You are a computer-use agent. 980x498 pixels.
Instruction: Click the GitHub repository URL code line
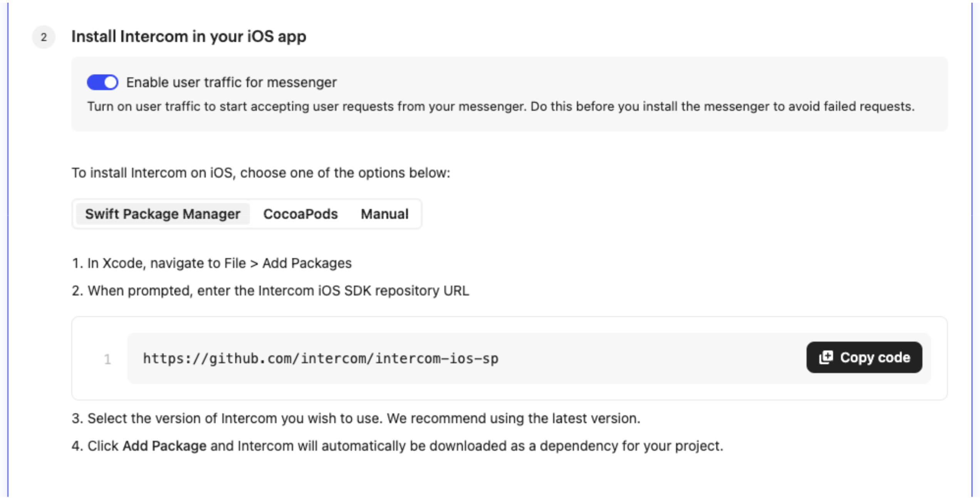point(321,358)
